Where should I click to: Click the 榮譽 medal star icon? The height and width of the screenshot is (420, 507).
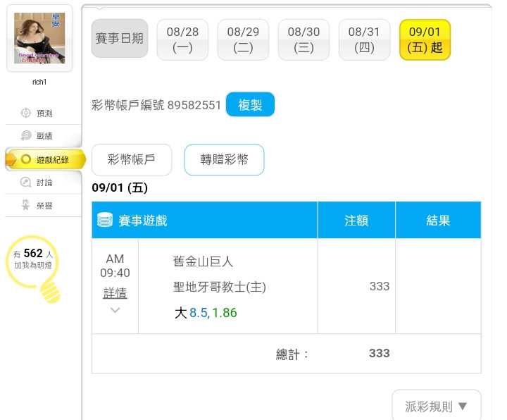point(25,205)
